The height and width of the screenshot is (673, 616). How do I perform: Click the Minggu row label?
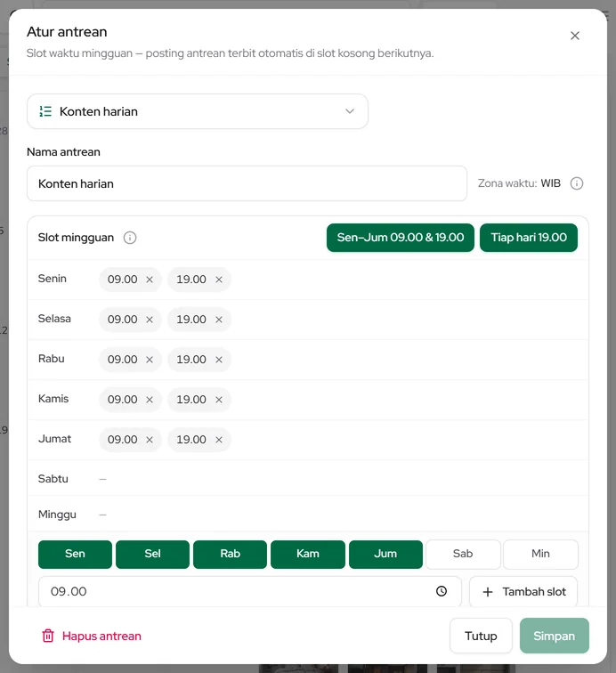coord(57,515)
